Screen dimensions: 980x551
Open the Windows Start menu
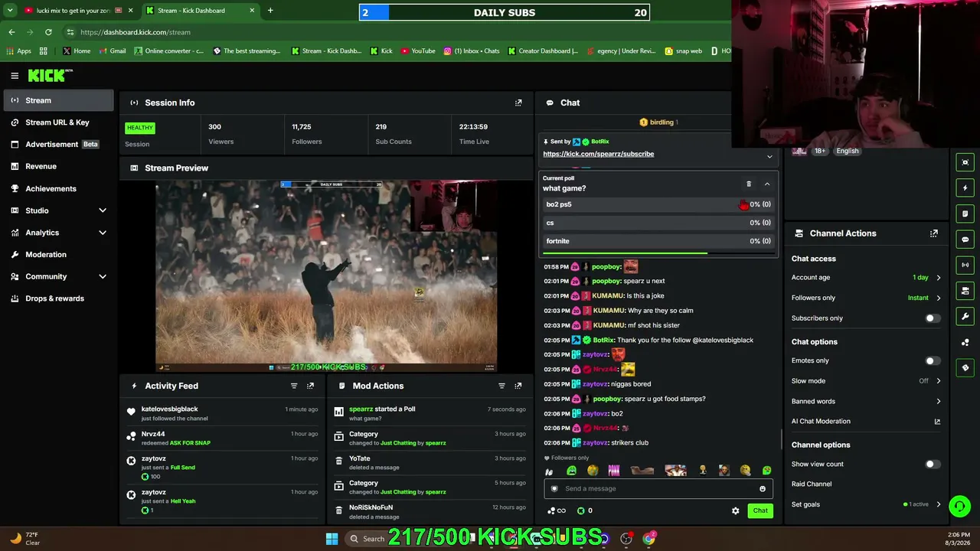(332, 539)
